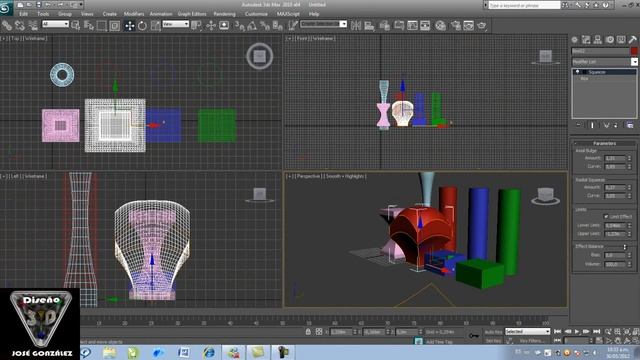Open the Group menu
Viewport: 640px width, 360px height.
click(65, 14)
